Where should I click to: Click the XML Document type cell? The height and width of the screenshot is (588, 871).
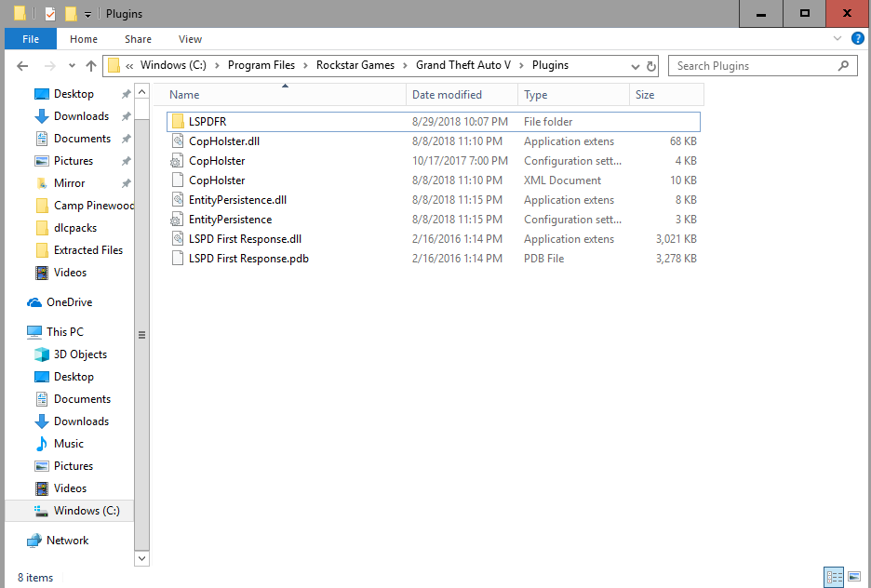pyautogui.click(x=562, y=180)
